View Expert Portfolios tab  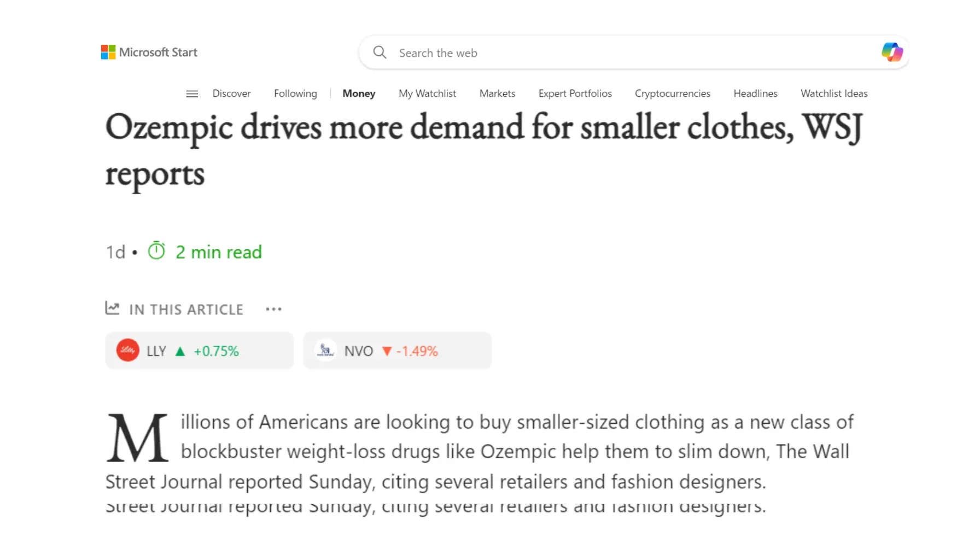click(575, 94)
